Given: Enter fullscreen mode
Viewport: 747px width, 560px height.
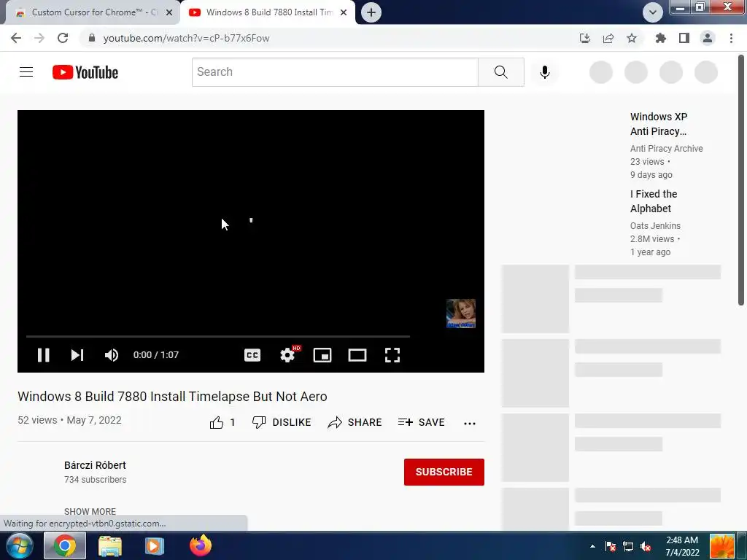Looking at the screenshot, I should click(392, 355).
